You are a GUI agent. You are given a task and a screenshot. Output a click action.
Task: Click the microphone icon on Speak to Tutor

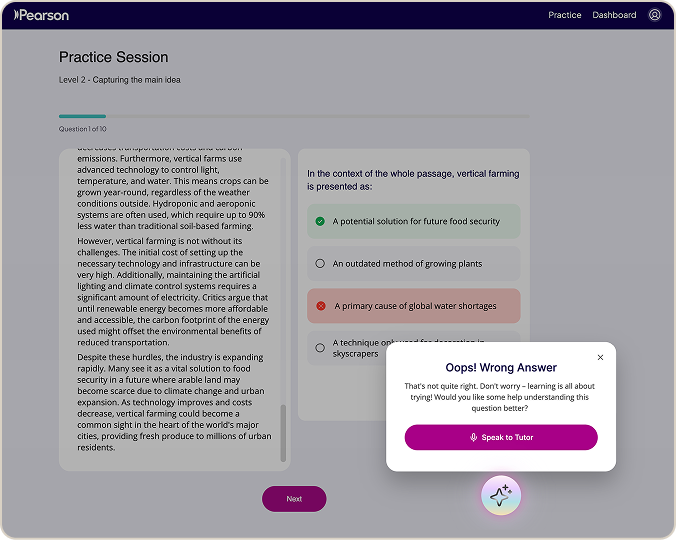point(473,437)
